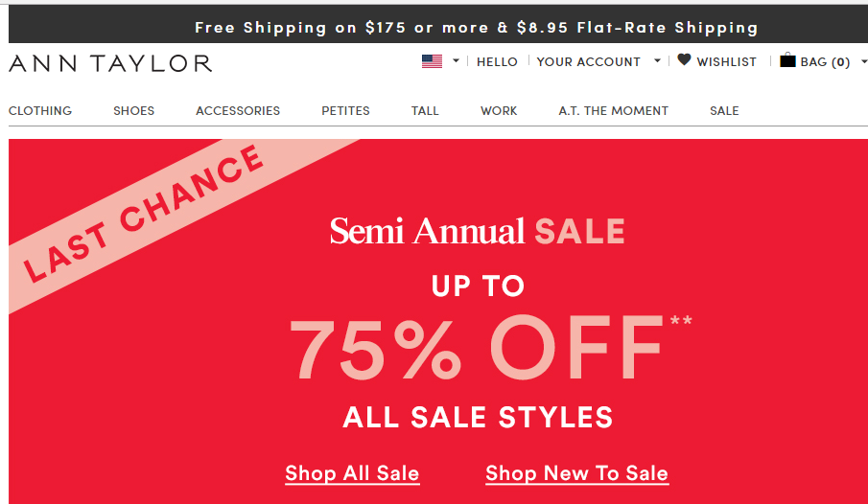
Task: Click the free shipping promo banner
Action: [x=477, y=28]
